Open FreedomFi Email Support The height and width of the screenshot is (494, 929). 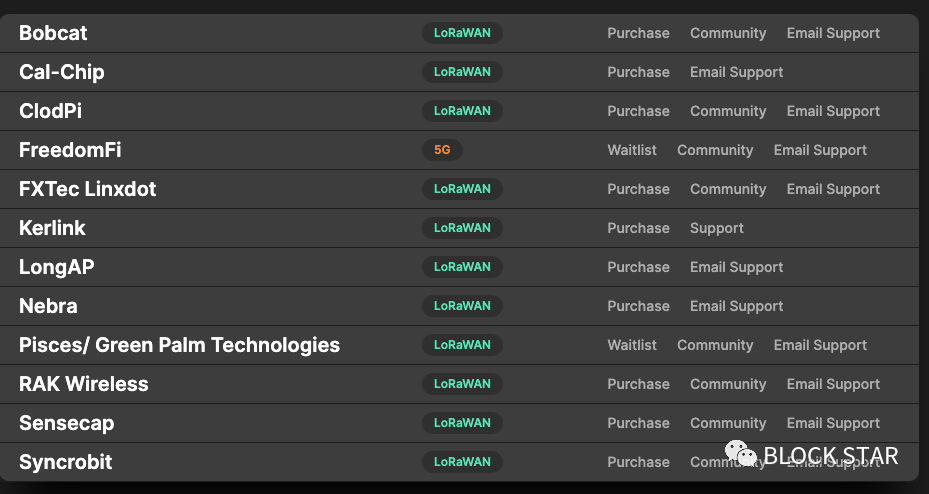pyautogui.click(x=820, y=150)
